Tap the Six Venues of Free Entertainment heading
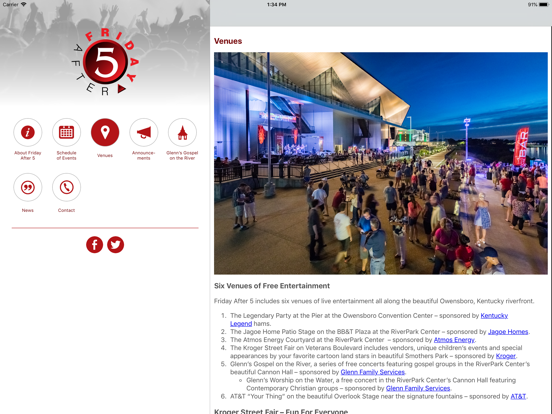The image size is (552, 414). click(272, 286)
